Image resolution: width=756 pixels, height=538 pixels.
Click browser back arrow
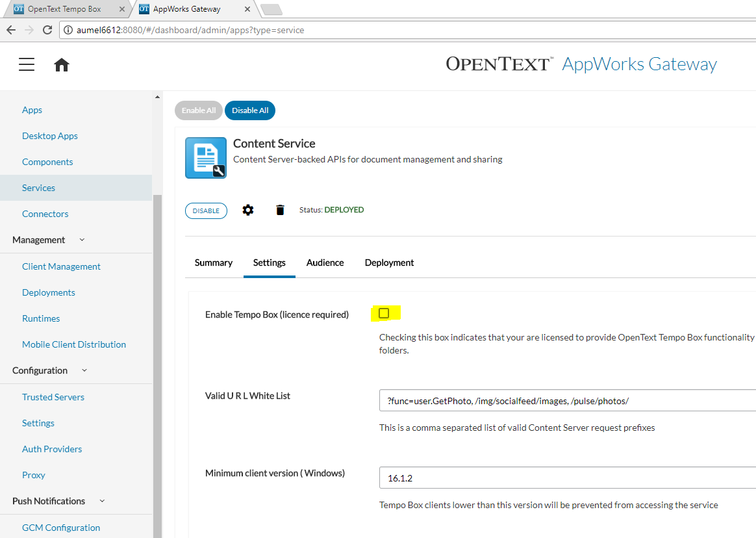[x=11, y=30]
